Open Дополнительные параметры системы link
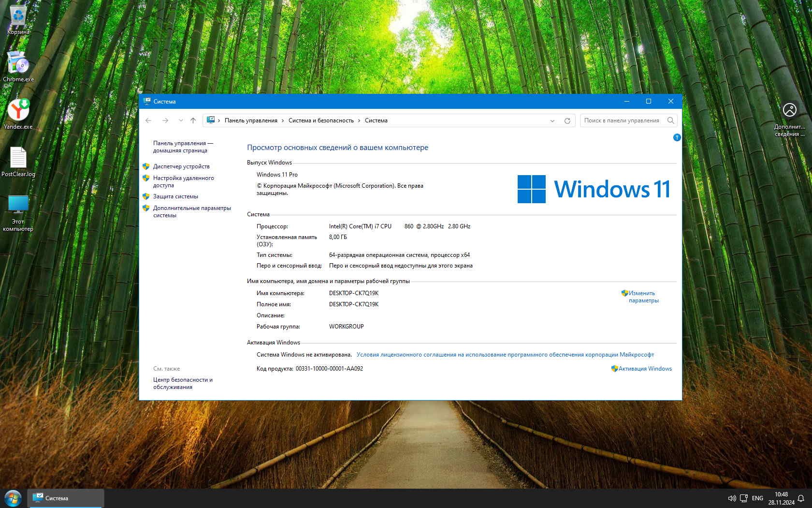The image size is (812, 508). (x=192, y=211)
